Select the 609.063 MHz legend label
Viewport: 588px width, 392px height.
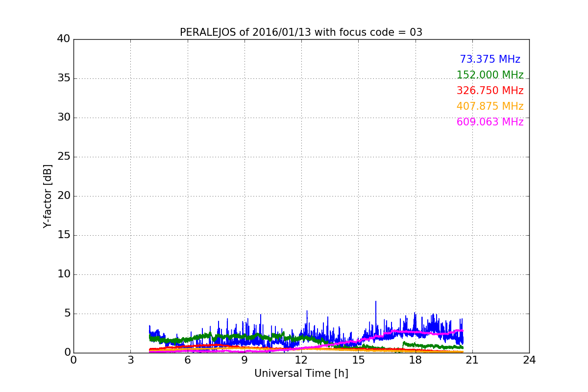490,122
